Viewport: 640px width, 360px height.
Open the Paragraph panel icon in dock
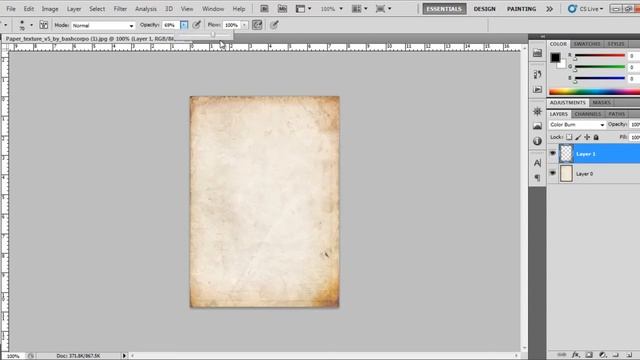pyautogui.click(x=538, y=178)
